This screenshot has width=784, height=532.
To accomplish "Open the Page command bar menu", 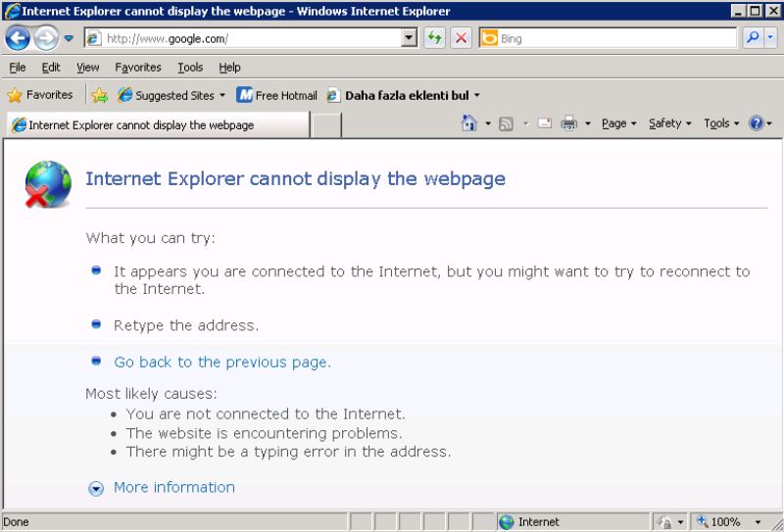I will coord(618,123).
